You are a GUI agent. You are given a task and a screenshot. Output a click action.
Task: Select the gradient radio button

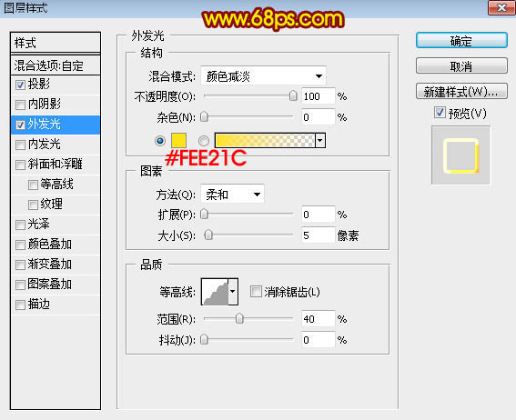pyautogui.click(x=203, y=141)
